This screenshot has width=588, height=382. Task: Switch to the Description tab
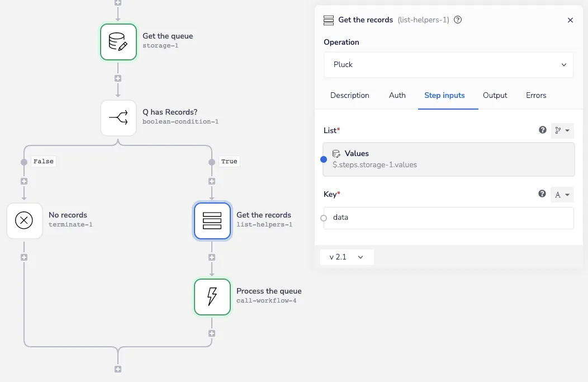[349, 95]
